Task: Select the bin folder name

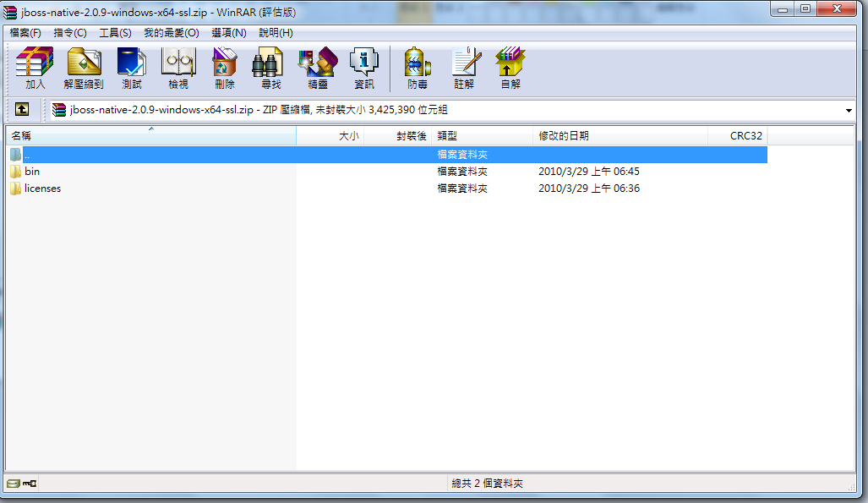Action: [x=32, y=171]
